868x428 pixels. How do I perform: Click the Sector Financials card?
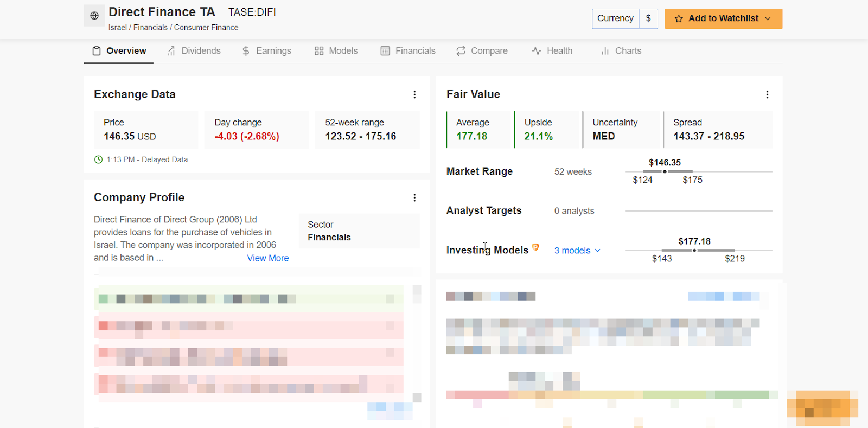359,231
